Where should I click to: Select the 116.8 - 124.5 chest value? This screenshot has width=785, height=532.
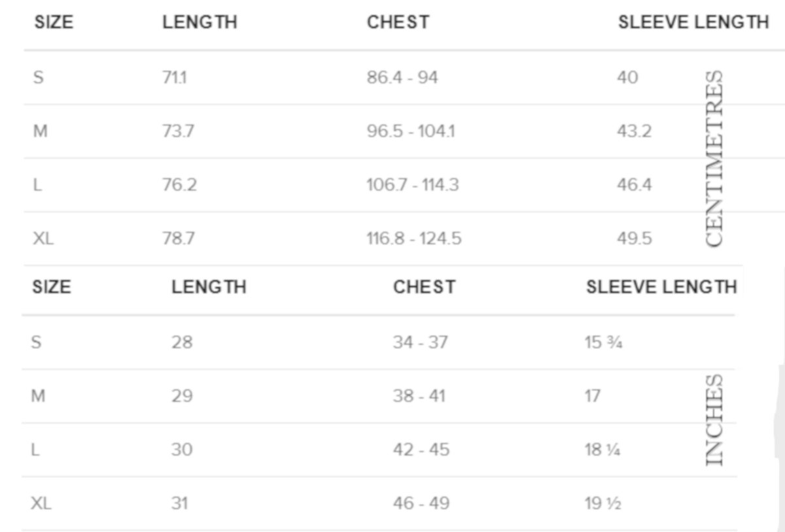(x=414, y=239)
